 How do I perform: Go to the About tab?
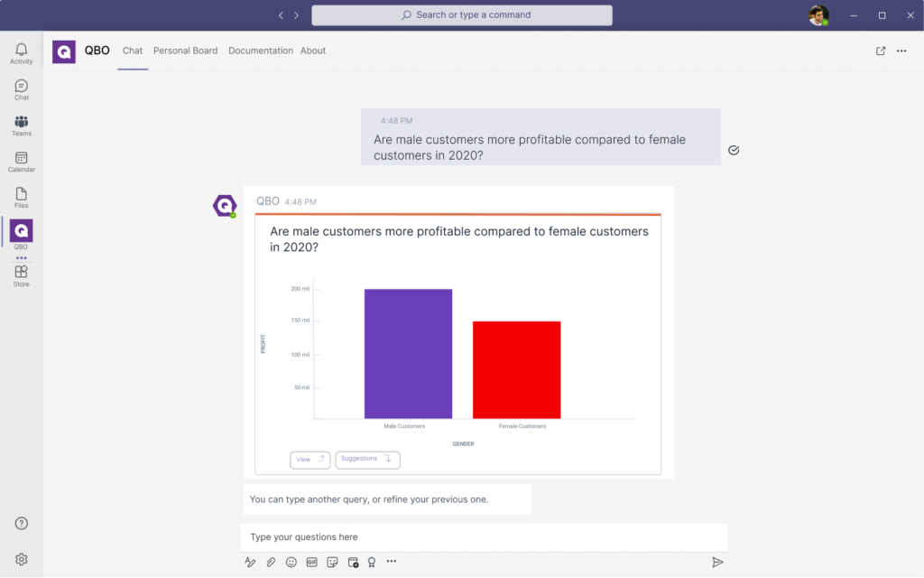pyautogui.click(x=313, y=51)
